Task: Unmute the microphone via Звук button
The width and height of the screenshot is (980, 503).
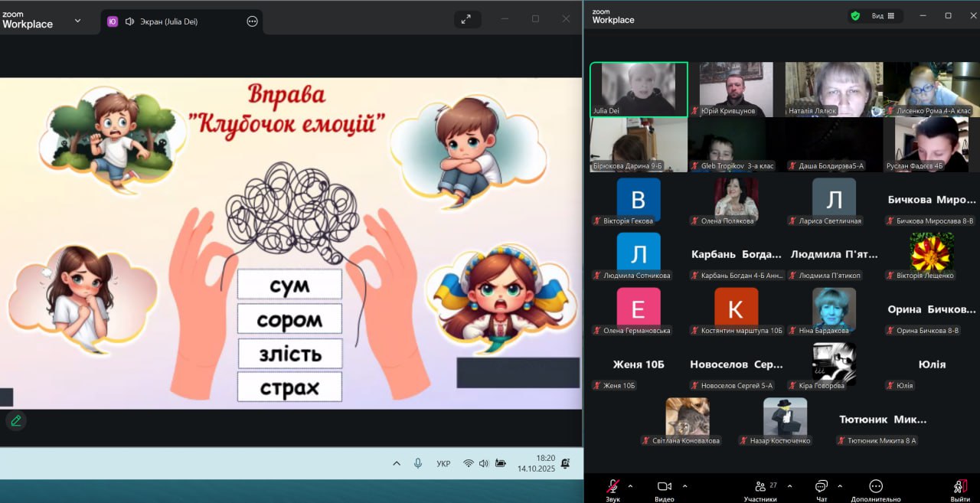Action: point(612,487)
